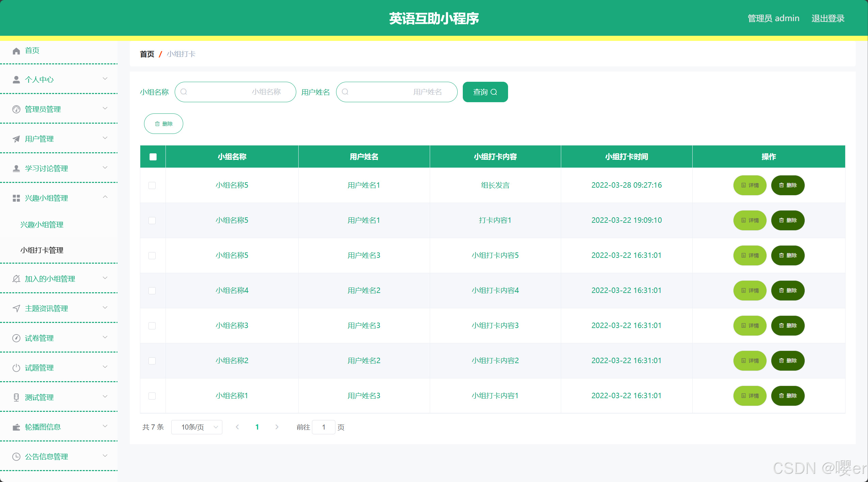Open the 兴趣小组管理 submenu item
Image resolution: width=868 pixels, height=482 pixels.
(42, 225)
